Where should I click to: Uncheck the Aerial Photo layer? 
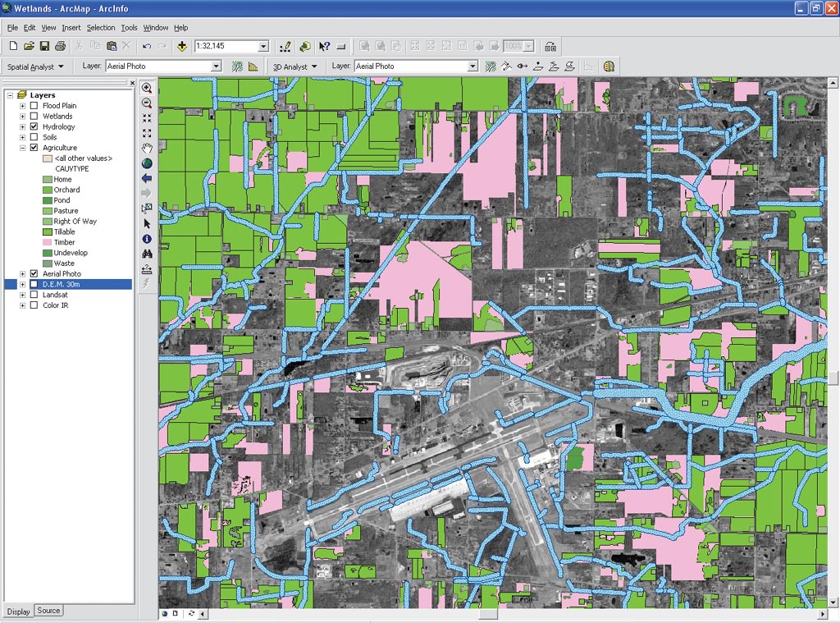coord(34,273)
